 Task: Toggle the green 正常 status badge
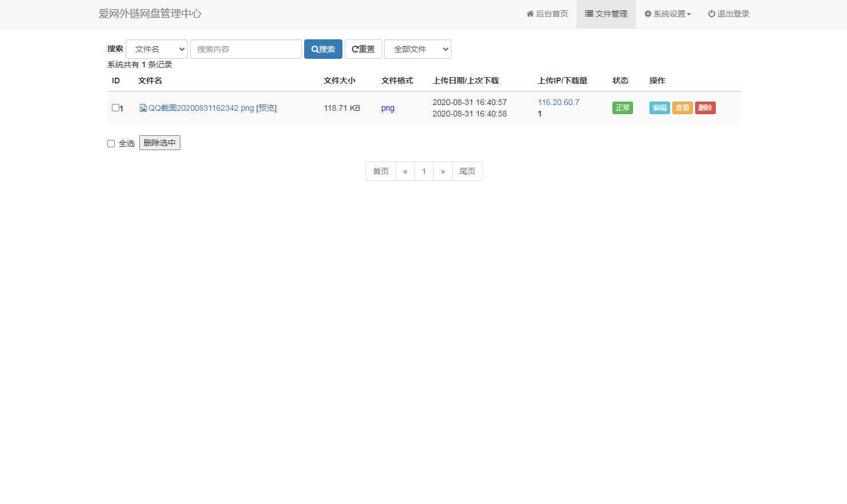coord(622,107)
